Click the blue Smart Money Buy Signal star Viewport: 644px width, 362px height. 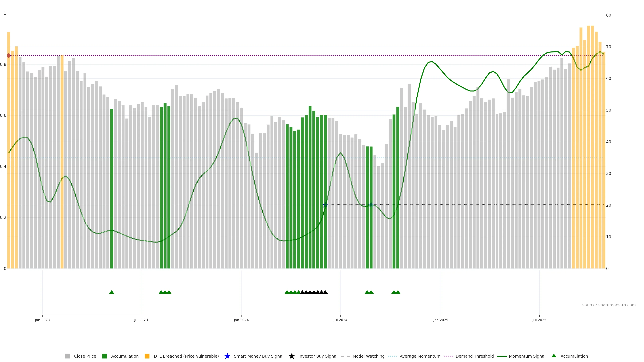click(x=227, y=356)
